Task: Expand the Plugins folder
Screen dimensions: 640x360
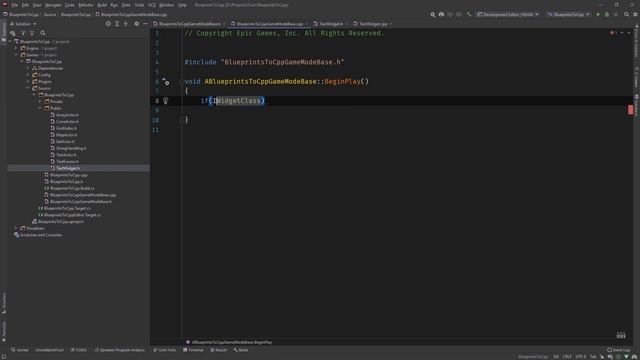Action: 28,82
